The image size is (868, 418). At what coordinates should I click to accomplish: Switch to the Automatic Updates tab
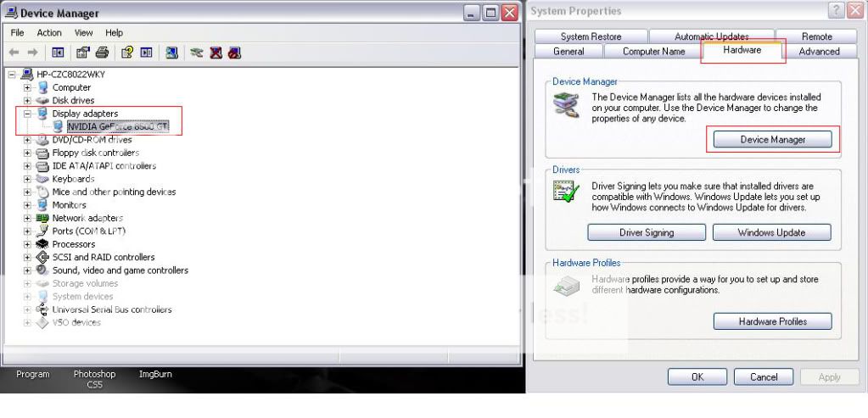click(711, 36)
